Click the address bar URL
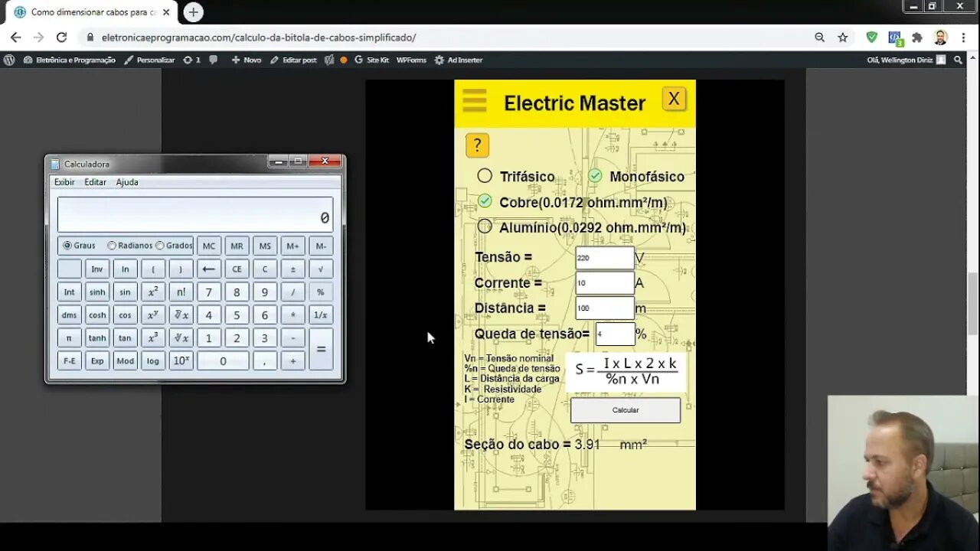The height and width of the screenshot is (551, 980). pyautogui.click(x=258, y=37)
